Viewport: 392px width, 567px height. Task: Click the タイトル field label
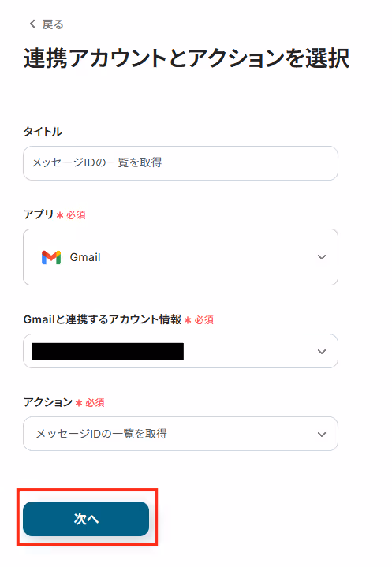(x=43, y=131)
